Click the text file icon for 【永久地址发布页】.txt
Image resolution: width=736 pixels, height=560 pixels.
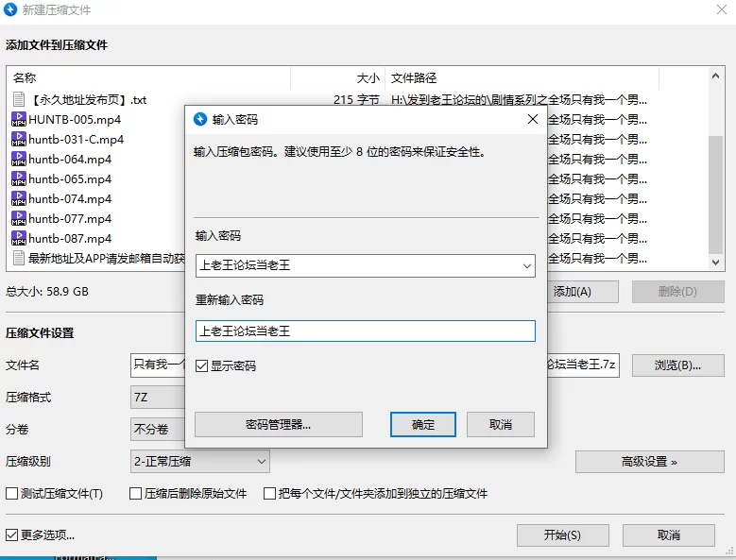click(19, 99)
